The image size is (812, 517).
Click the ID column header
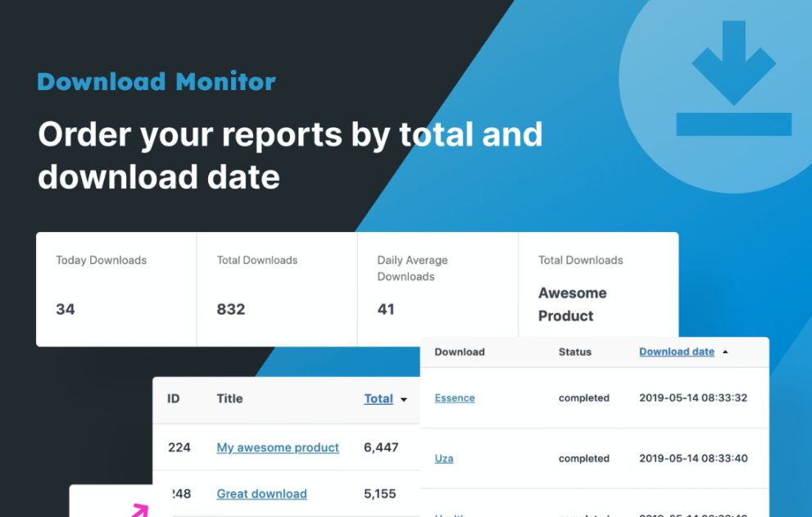(174, 399)
